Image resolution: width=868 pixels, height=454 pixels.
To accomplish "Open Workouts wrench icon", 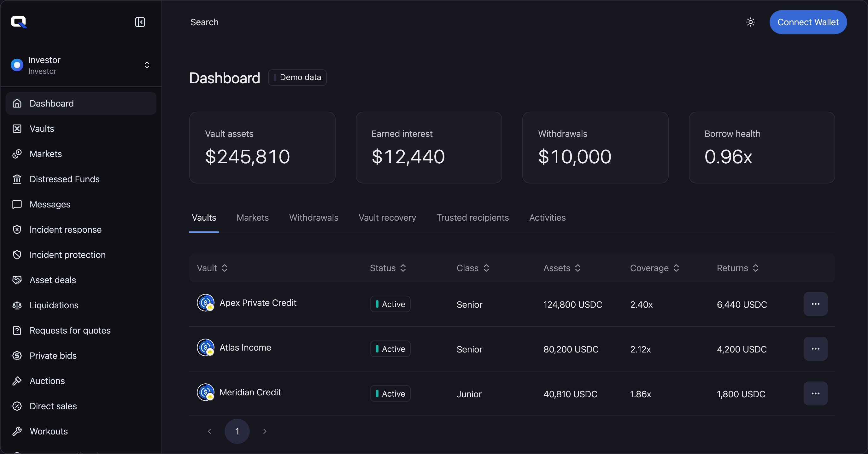I will (17, 431).
